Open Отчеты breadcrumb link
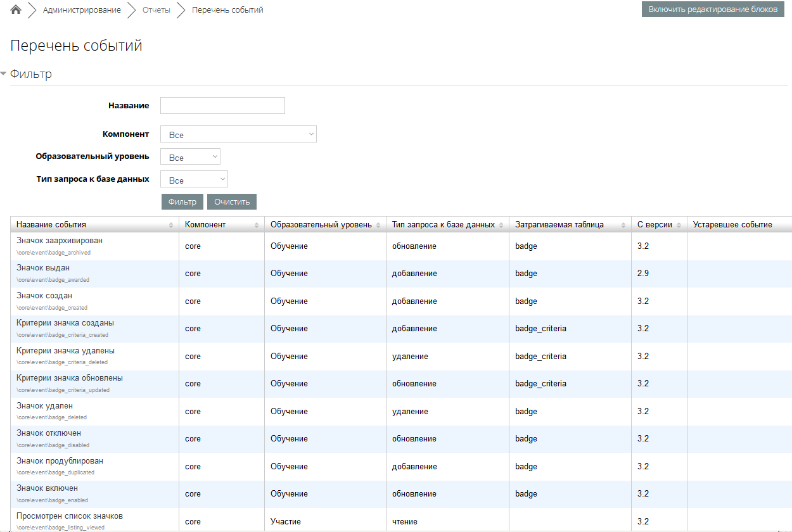 156,10
